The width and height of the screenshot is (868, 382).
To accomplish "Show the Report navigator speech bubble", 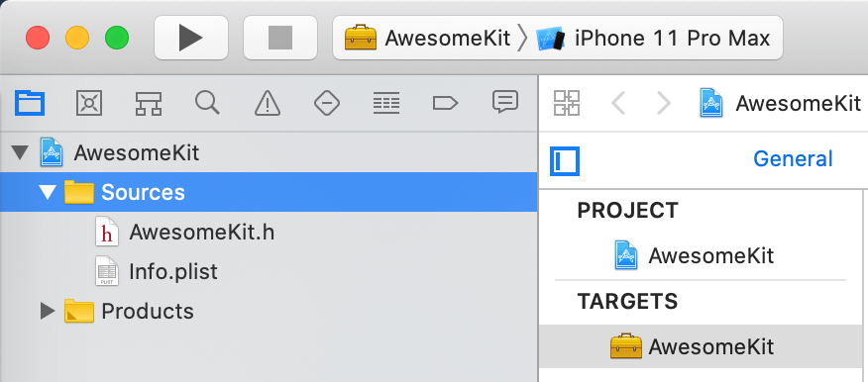I will point(505,103).
